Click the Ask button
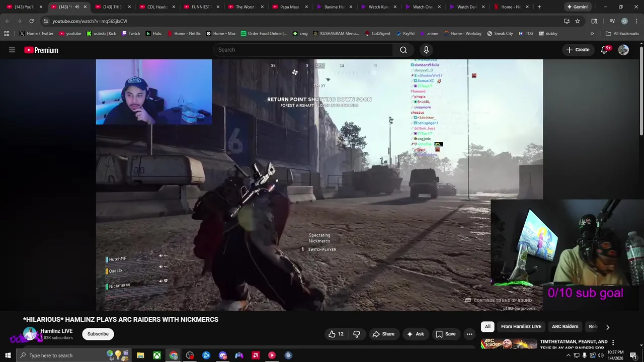Image resolution: width=644 pixels, height=362 pixels. click(x=416, y=334)
